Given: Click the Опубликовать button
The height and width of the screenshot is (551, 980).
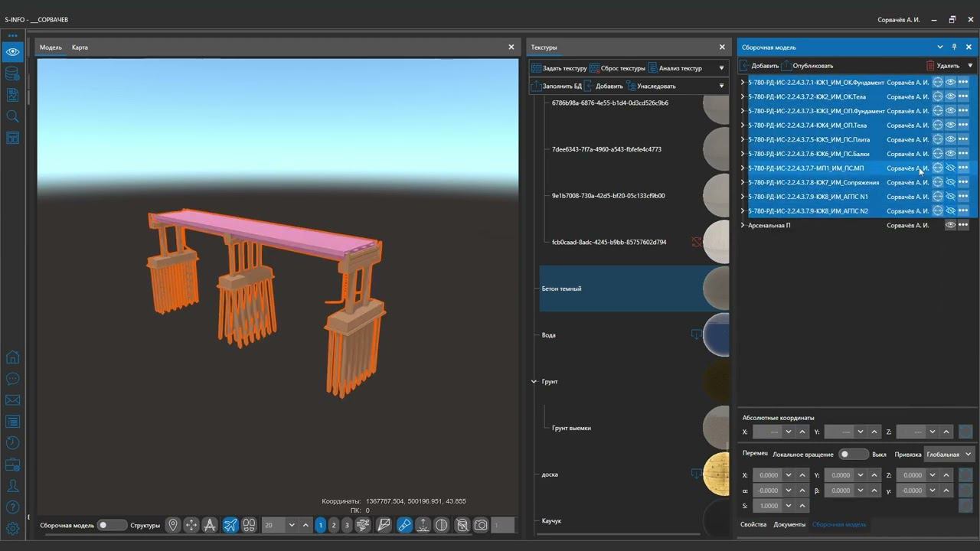Looking at the screenshot, I should point(807,66).
